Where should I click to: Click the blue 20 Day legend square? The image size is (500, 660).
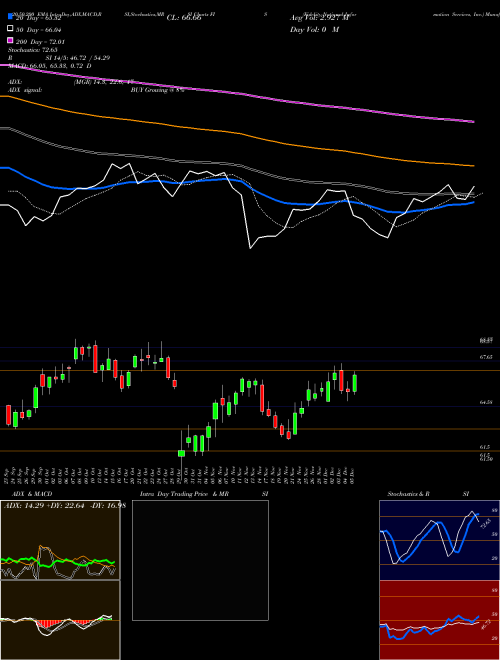tap(10, 17)
